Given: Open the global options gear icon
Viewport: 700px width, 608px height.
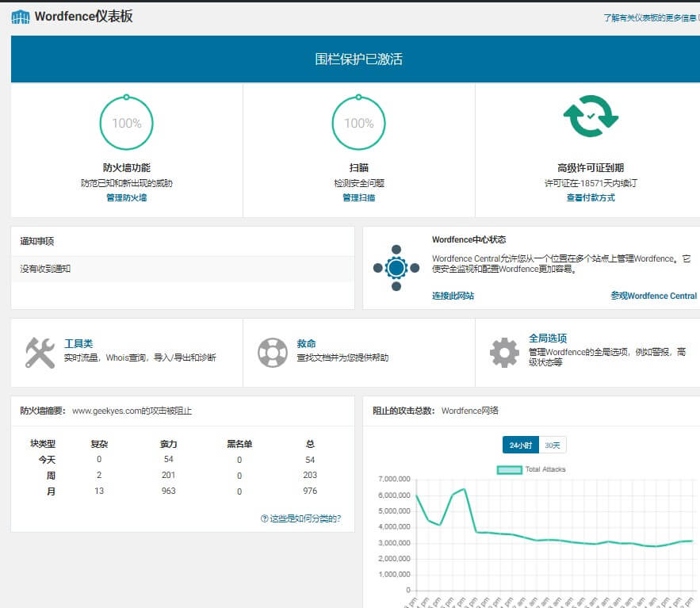Looking at the screenshot, I should pyautogui.click(x=504, y=353).
